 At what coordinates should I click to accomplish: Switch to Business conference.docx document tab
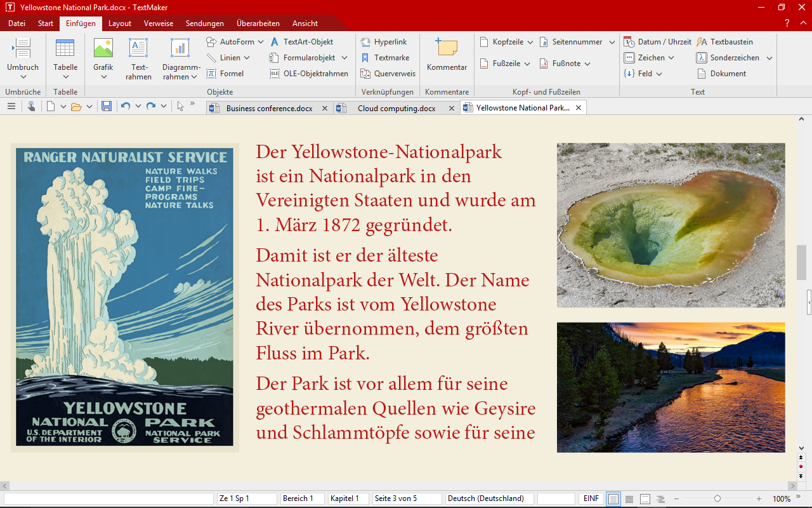pyautogui.click(x=269, y=109)
